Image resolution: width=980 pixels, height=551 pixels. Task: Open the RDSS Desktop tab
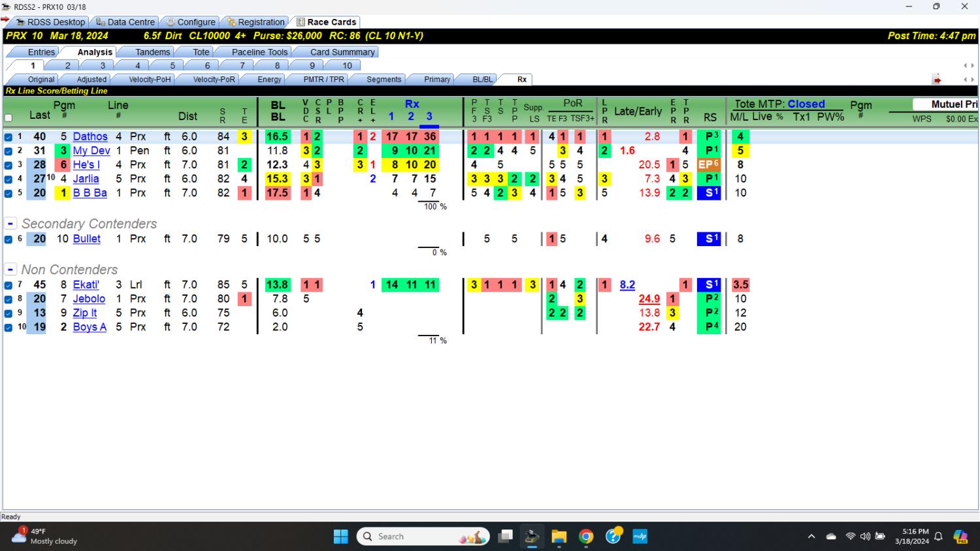[50, 22]
